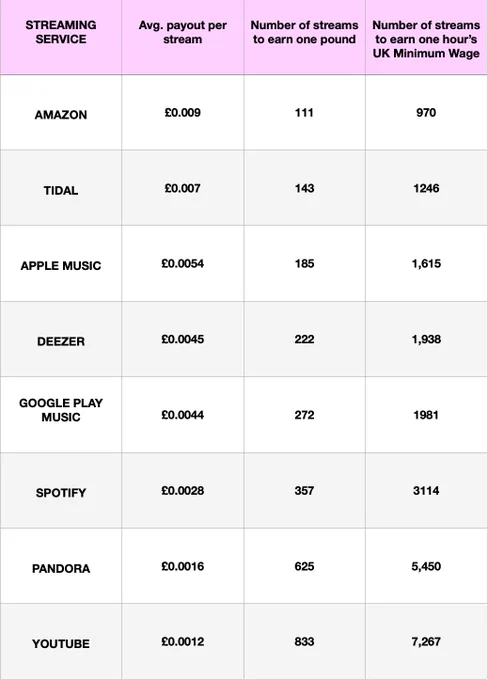Click the 833 streams value for YouTube
488x680 pixels.
click(304, 641)
